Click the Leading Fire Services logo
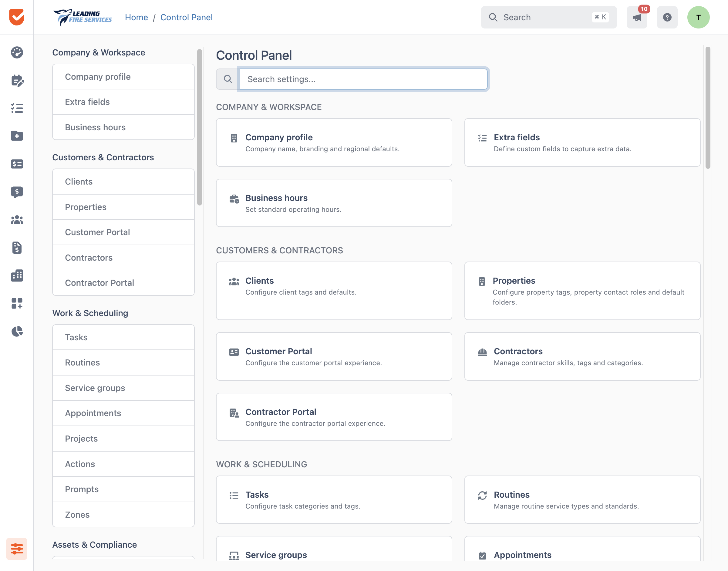Screen dimensions: 728x571 [83, 17]
